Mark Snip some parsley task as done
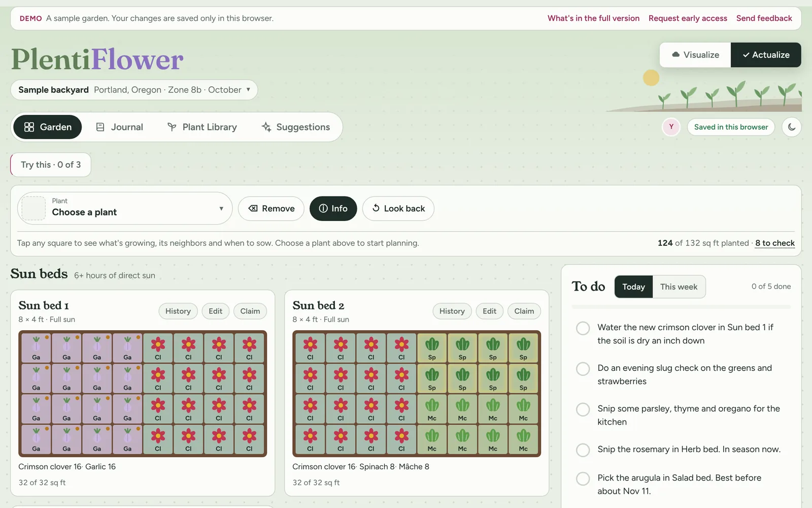The width and height of the screenshot is (812, 508). [x=583, y=409]
